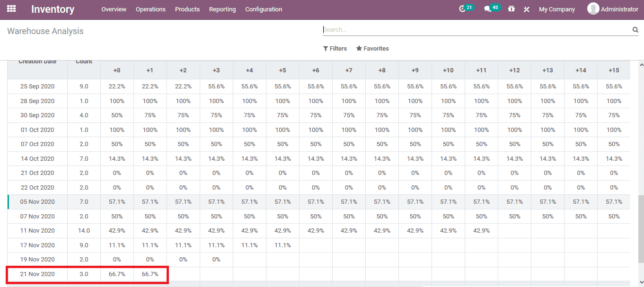Open the debug tools icon
Screen dimensions: 644x287
(526, 9)
